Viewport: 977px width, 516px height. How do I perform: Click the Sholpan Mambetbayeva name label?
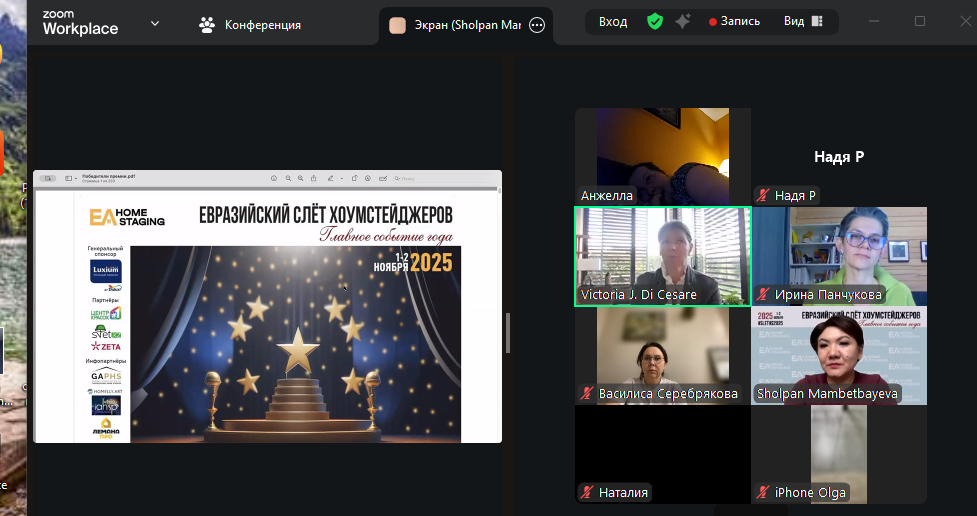click(x=827, y=394)
